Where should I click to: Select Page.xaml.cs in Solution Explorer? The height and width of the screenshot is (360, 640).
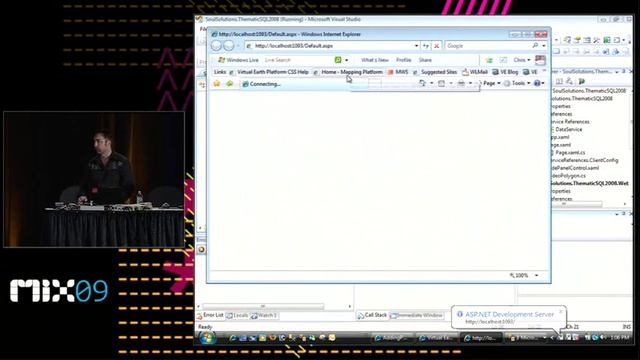569,153
